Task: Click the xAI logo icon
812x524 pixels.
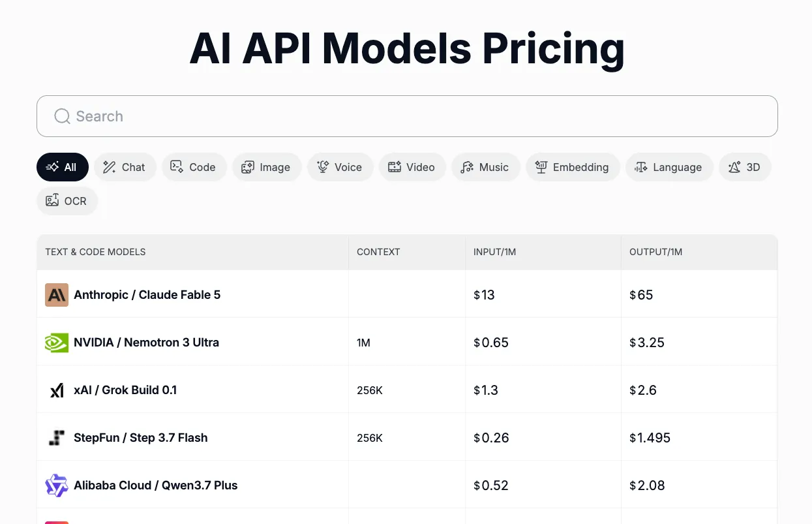Action: point(57,390)
